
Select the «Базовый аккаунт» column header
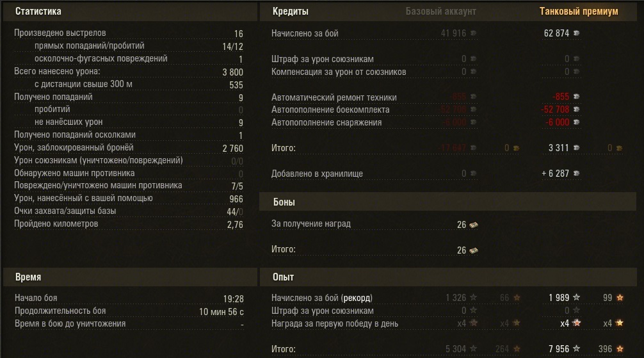pyautogui.click(x=441, y=12)
